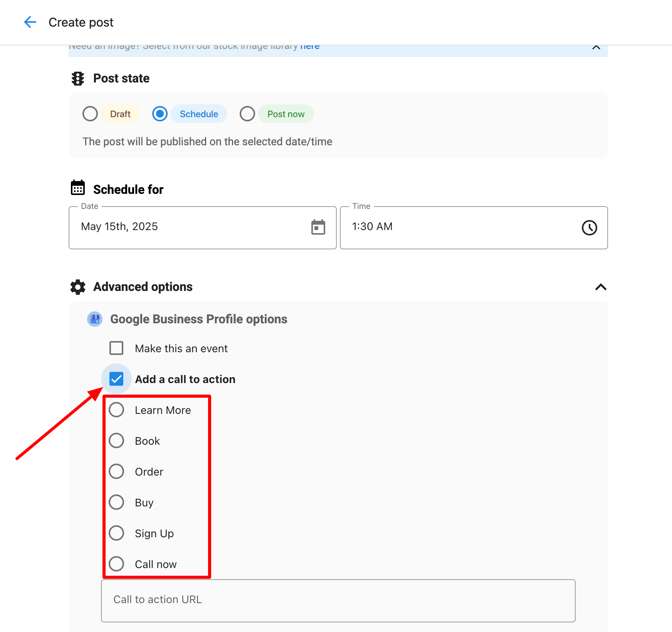Collapse the stock image banner chevron
672x632 pixels.
pos(596,47)
